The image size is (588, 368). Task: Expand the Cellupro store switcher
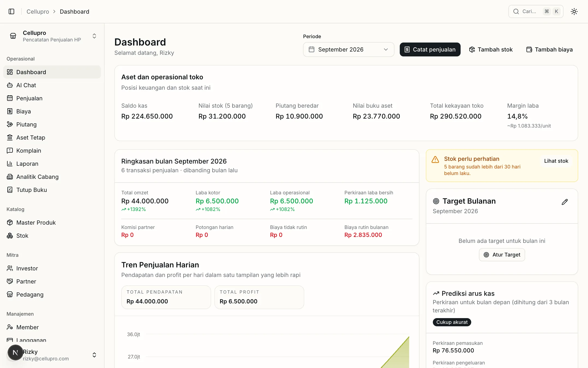[52, 36]
